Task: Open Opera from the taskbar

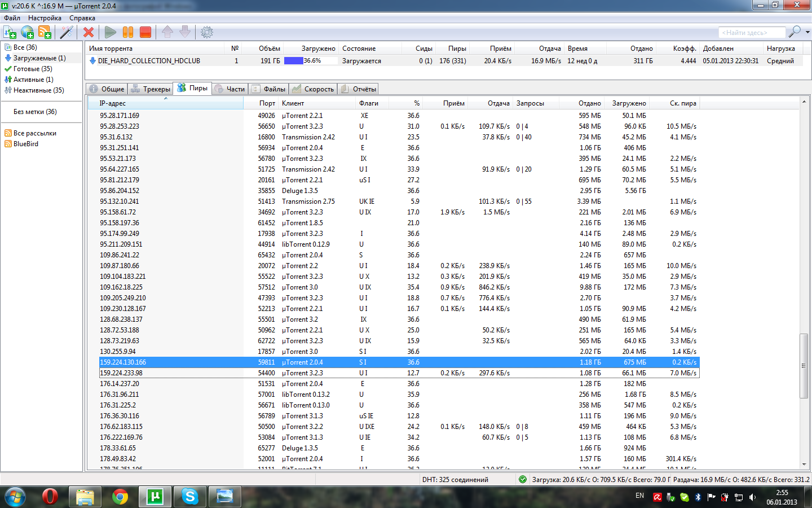Action: 50,497
